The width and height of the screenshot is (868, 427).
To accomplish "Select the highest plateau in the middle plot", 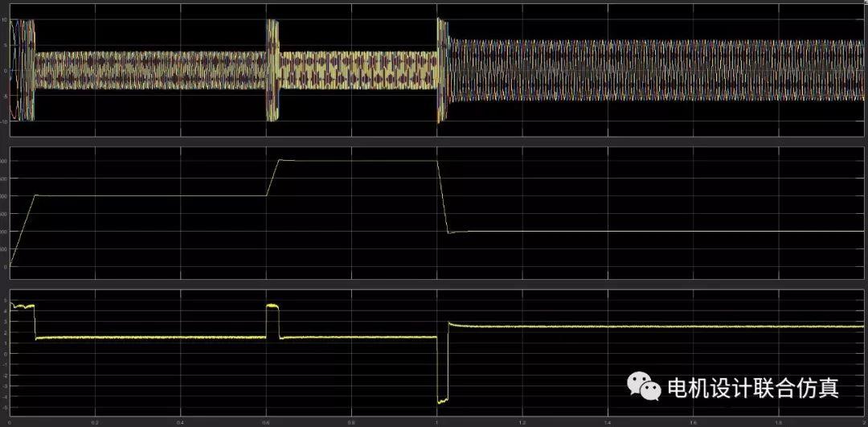I will [x=358, y=161].
